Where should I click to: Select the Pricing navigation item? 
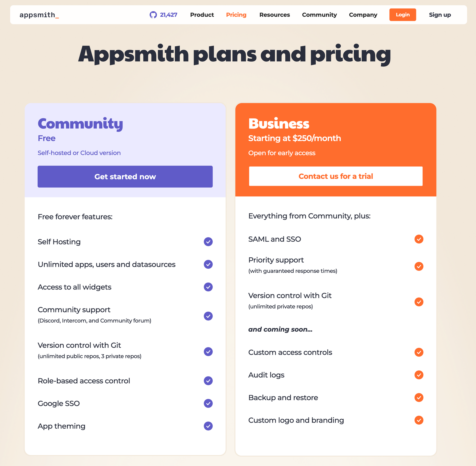tap(236, 15)
